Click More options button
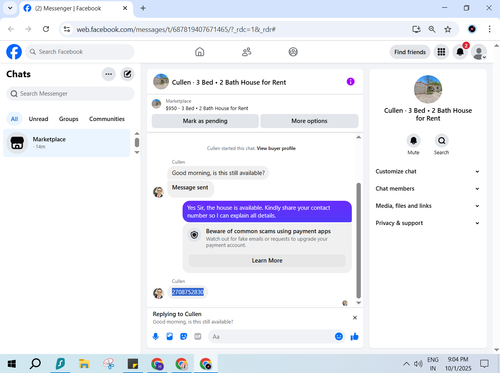500x373 pixels. [309, 121]
